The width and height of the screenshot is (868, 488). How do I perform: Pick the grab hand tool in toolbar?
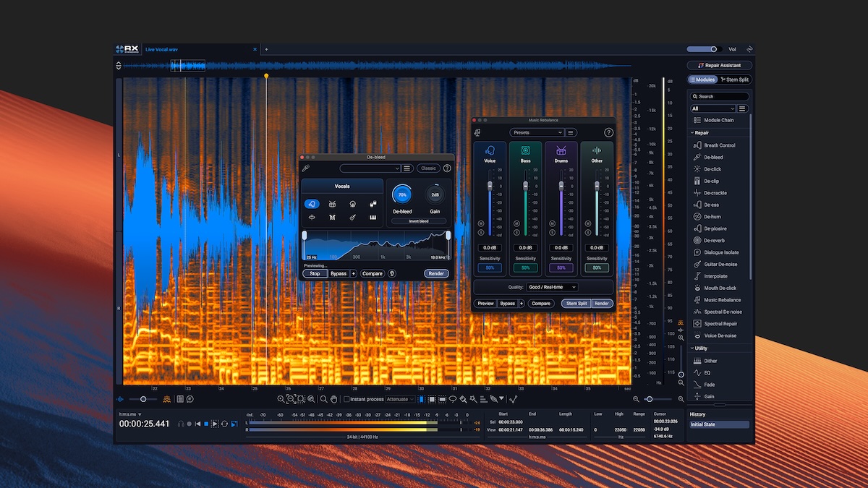coord(333,399)
